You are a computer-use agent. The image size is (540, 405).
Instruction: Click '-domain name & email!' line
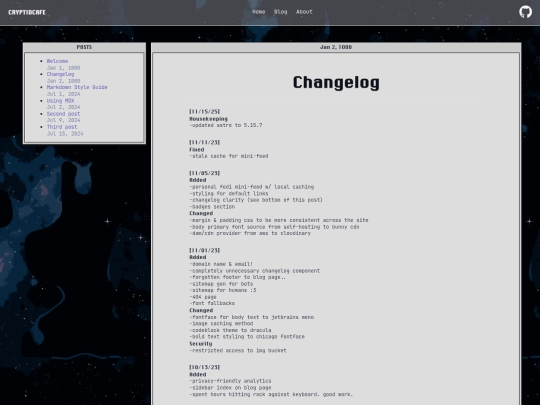pos(221,264)
